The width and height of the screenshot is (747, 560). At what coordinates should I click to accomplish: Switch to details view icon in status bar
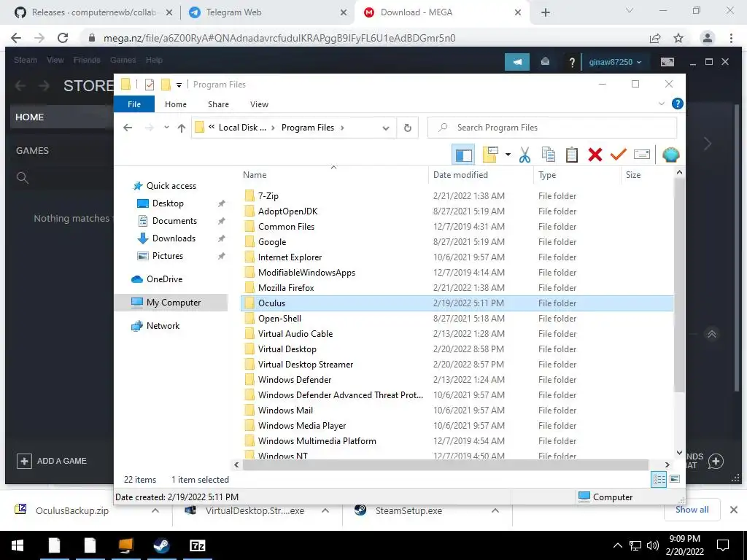tap(659, 480)
